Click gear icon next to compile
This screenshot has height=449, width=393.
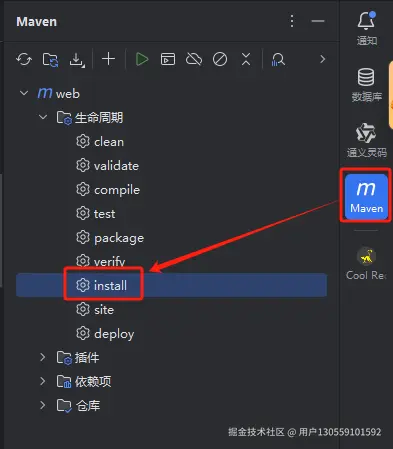[83, 189]
